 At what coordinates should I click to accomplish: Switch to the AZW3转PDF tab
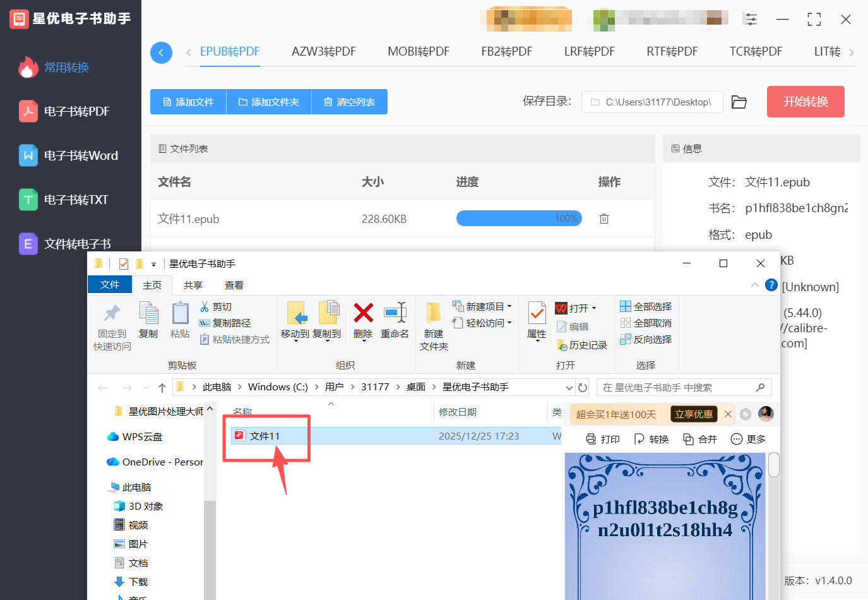(324, 52)
